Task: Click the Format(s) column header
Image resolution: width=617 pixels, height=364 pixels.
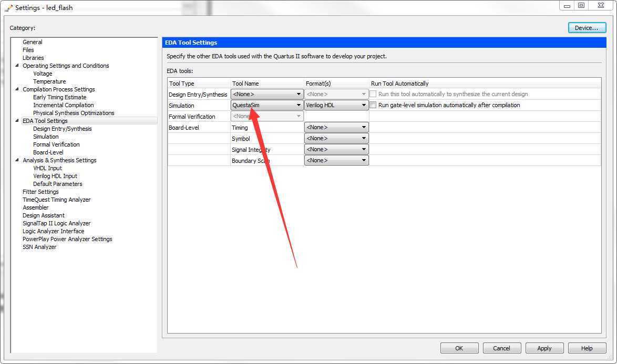Action: [x=336, y=84]
